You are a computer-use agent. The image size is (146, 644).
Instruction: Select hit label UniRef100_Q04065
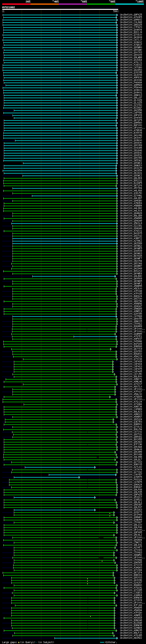pos(131,118)
